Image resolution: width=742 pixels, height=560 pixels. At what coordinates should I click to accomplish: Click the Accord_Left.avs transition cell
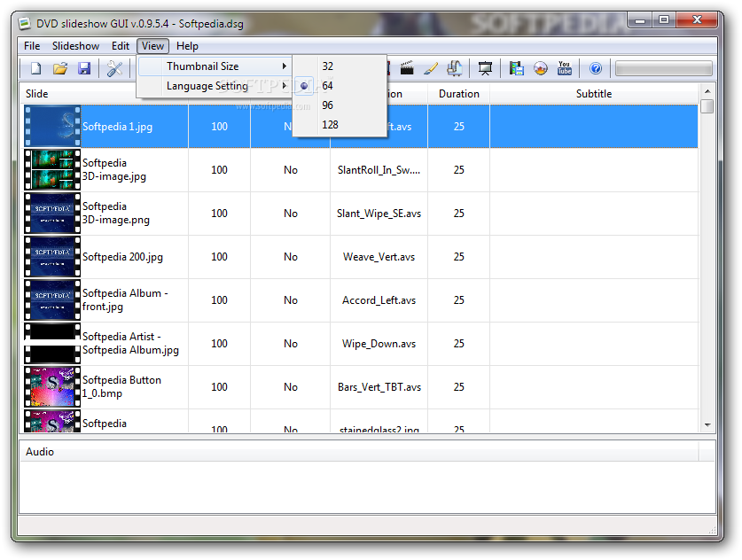pos(379,300)
